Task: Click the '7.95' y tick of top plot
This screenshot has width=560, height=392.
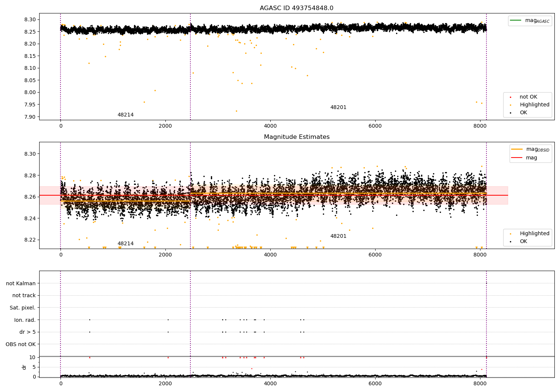Action: click(x=30, y=105)
